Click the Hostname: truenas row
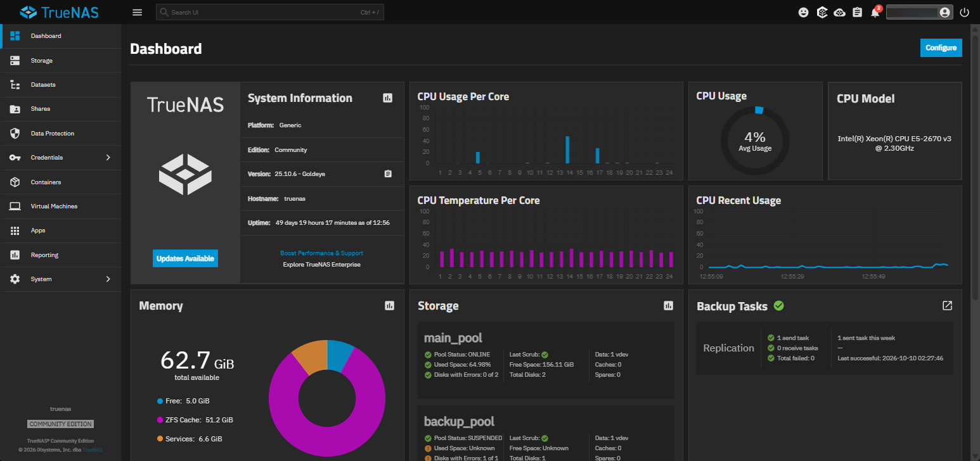Viewport: 980px width, 461px height. pos(322,198)
